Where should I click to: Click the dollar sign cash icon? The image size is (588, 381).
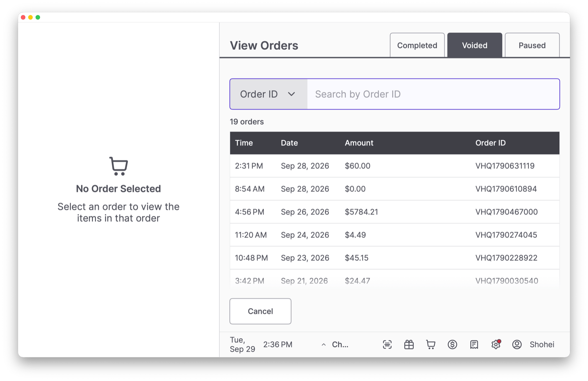[452, 345]
